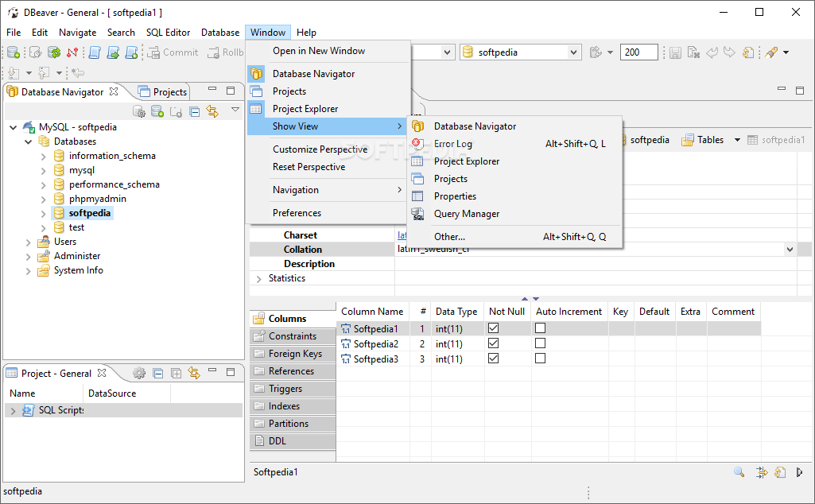Screen dimensions: 815x504
Task: Toggle Not Null checkbox for Softpedia2
Action: (493, 343)
